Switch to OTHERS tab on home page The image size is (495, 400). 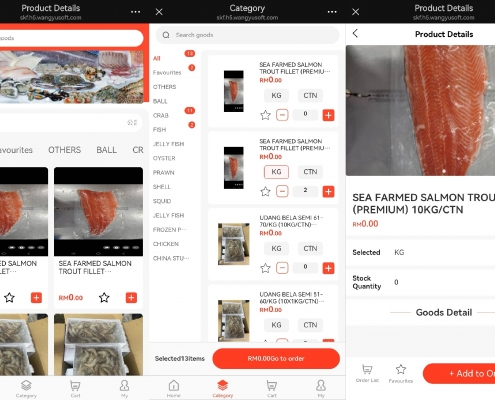(65, 150)
